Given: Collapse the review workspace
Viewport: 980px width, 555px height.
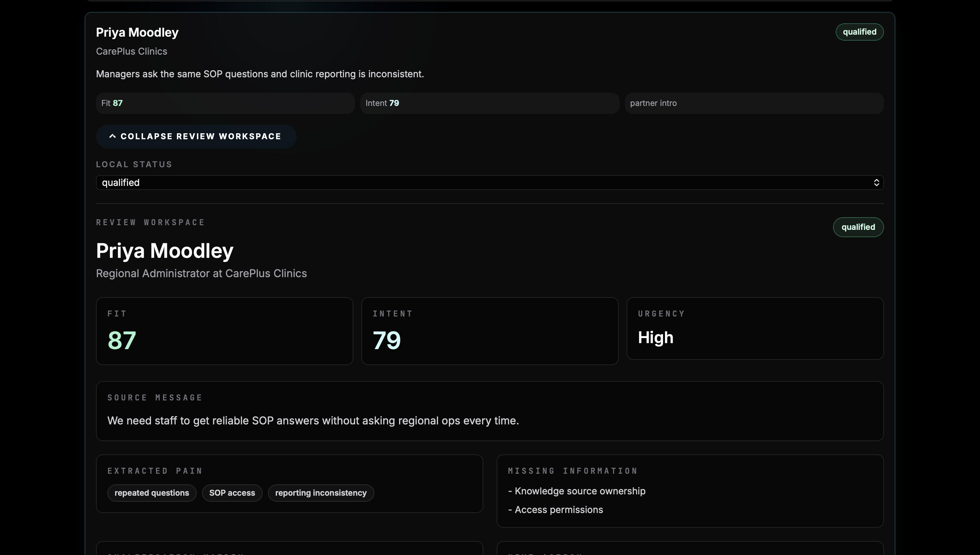Looking at the screenshot, I should tap(196, 137).
